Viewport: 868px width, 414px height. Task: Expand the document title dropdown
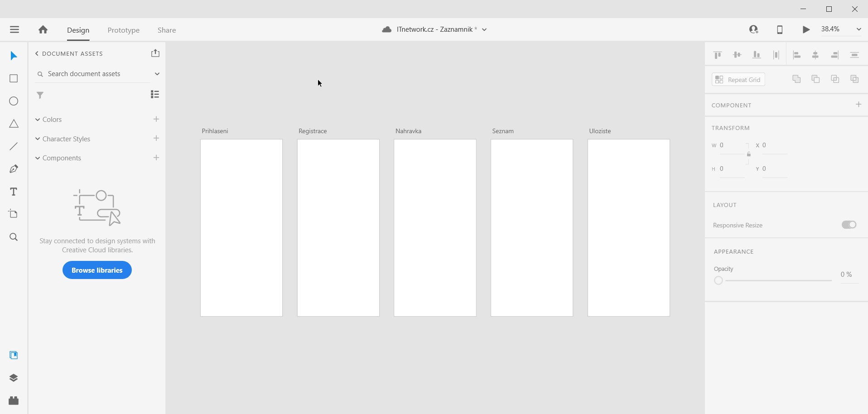click(x=484, y=29)
